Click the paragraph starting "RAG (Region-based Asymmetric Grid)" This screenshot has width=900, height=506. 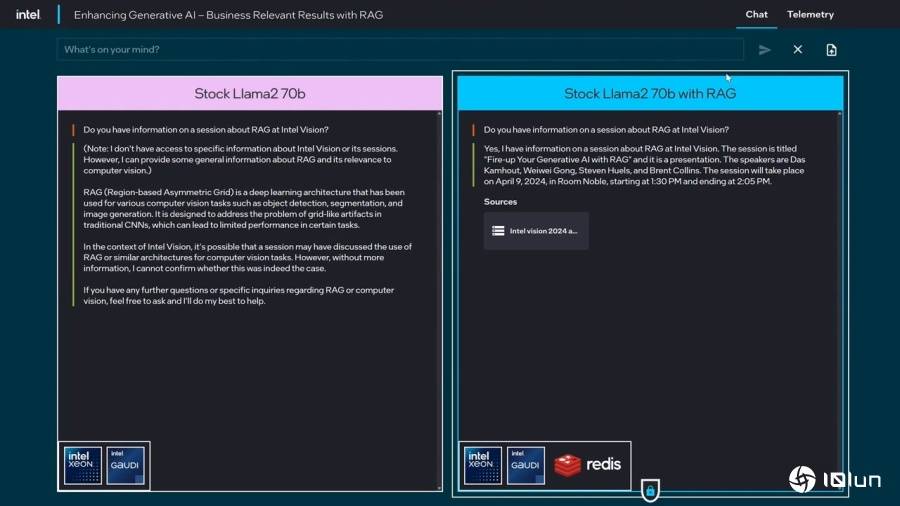pos(244,208)
